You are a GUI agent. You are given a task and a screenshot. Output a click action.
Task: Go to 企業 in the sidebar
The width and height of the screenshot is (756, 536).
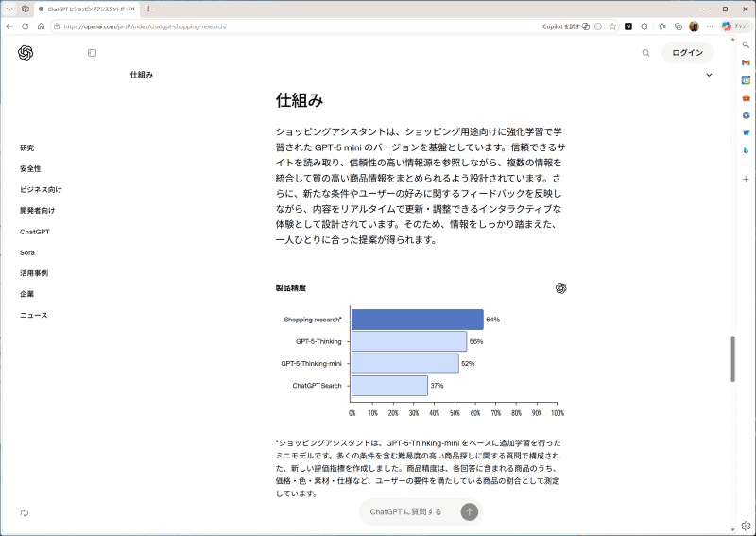[x=27, y=294]
